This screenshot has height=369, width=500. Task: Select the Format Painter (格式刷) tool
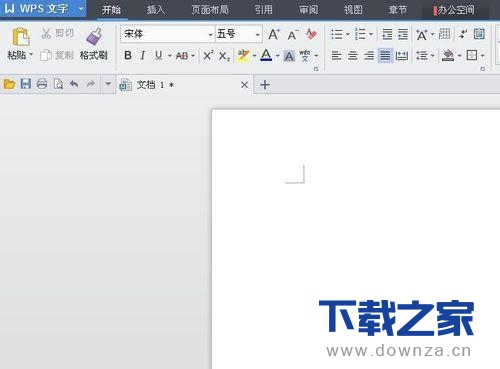pos(94,44)
